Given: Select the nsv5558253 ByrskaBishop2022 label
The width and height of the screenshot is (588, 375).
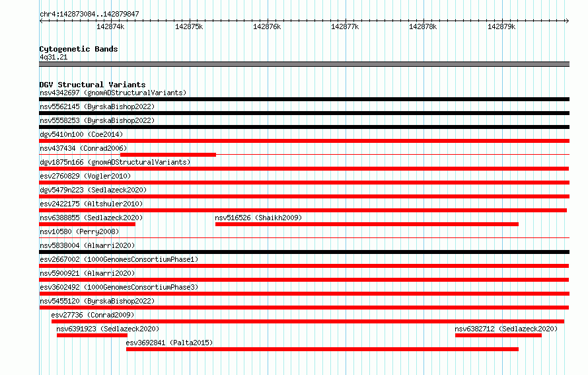Looking at the screenshot, I should tap(97, 120).
